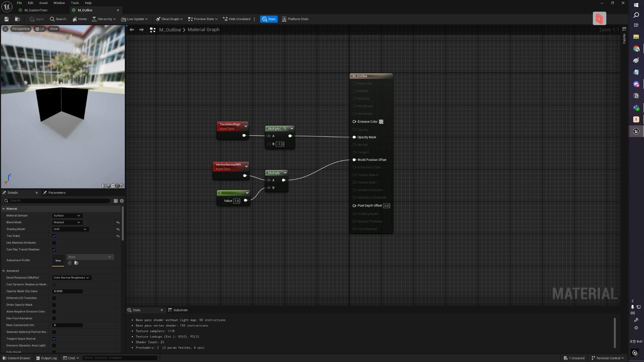Disable Cast Ray Traced Shadows checkbox
644x362 pixels.
point(54,250)
